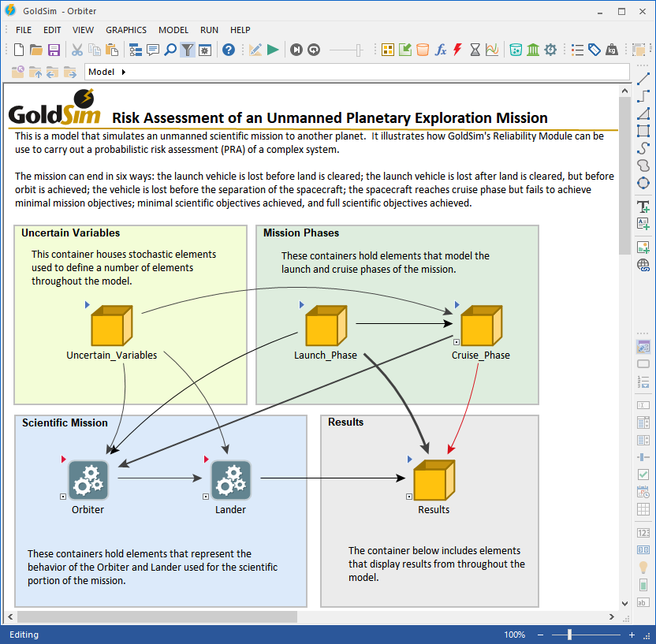Open the RUN menu
Screen dimensions: 656x644
click(209, 30)
